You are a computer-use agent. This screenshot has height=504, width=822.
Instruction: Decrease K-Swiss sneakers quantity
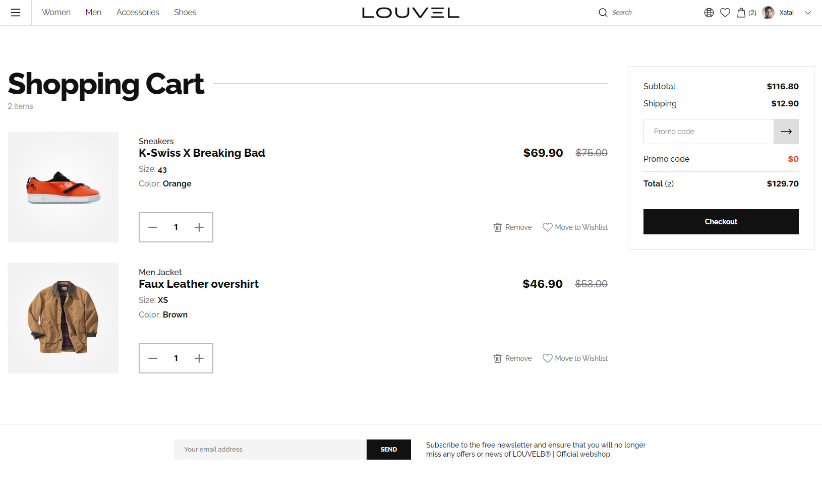(x=153, y=227)
